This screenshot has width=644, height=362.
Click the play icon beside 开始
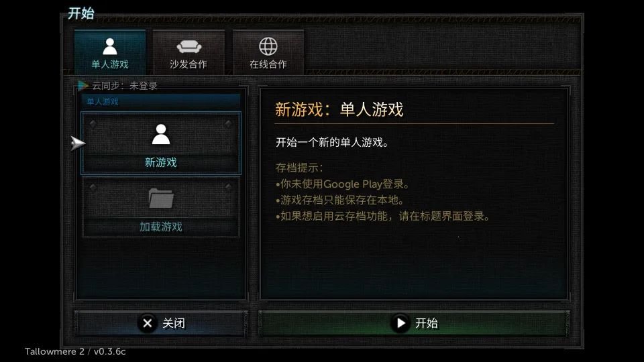pos(400,323)
